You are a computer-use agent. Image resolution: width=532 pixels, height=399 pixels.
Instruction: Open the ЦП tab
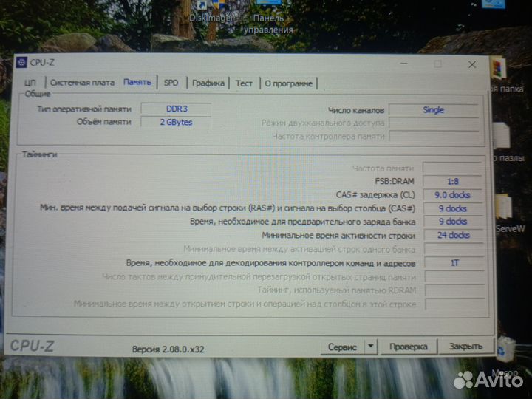pos(30,83)
